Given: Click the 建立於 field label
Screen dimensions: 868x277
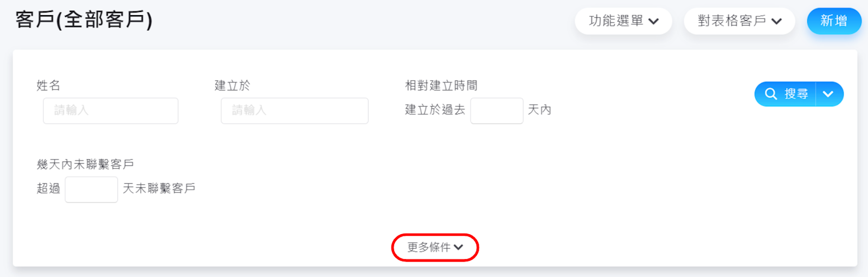Looking at the screenshot, I should click(232, 86).
